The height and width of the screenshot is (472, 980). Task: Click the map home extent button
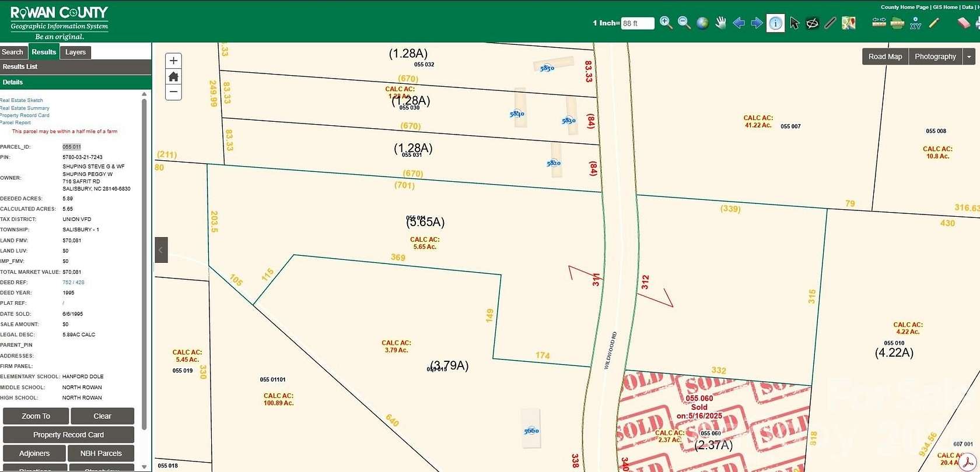[173, 76]
